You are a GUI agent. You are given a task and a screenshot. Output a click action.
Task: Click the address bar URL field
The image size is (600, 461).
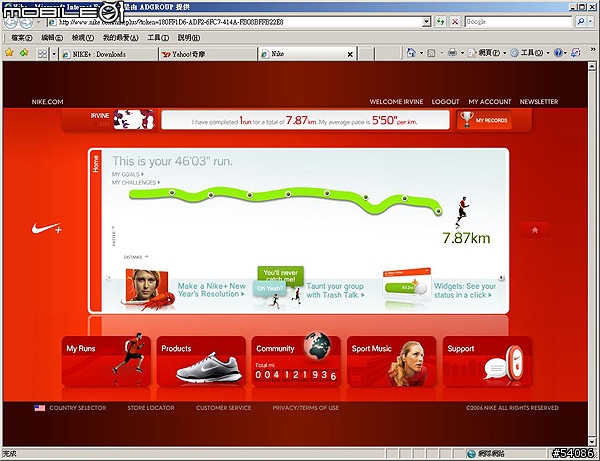(239, 22)
